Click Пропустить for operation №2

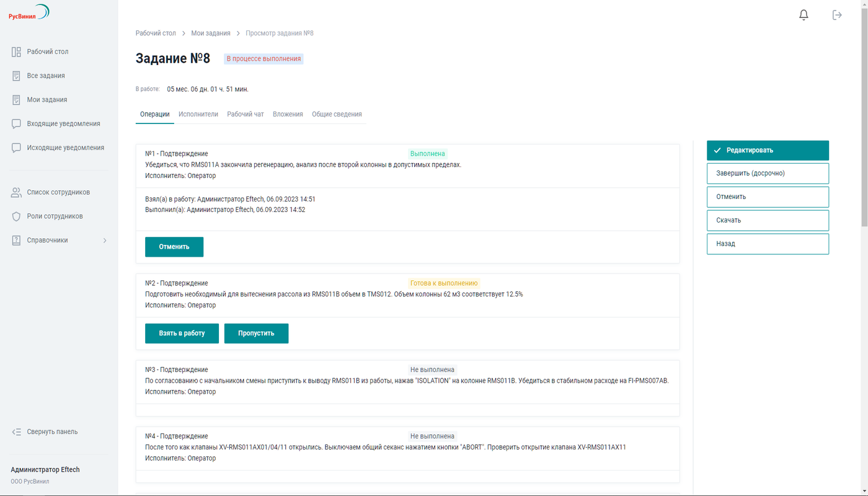coord(256,333)
